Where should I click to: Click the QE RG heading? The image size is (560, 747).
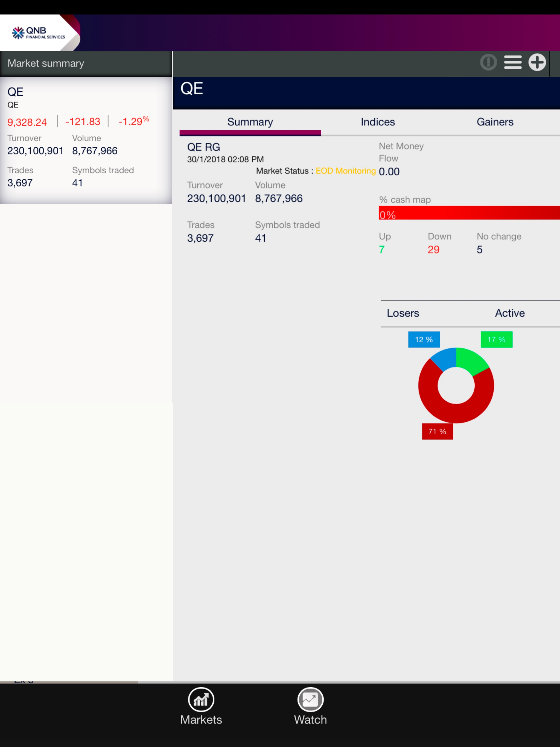204,147
